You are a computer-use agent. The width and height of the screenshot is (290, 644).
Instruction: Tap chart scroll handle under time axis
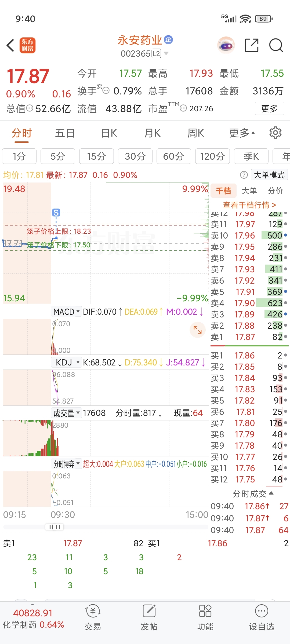coord(54,527)
